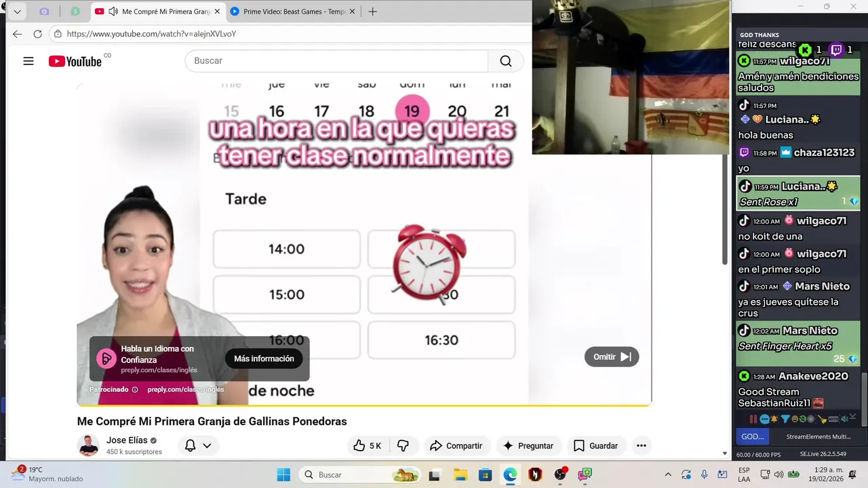This screenshot has width=868, height=488.
Task: Toggle the muted speaker icon in chat
Action: (844, 419)
